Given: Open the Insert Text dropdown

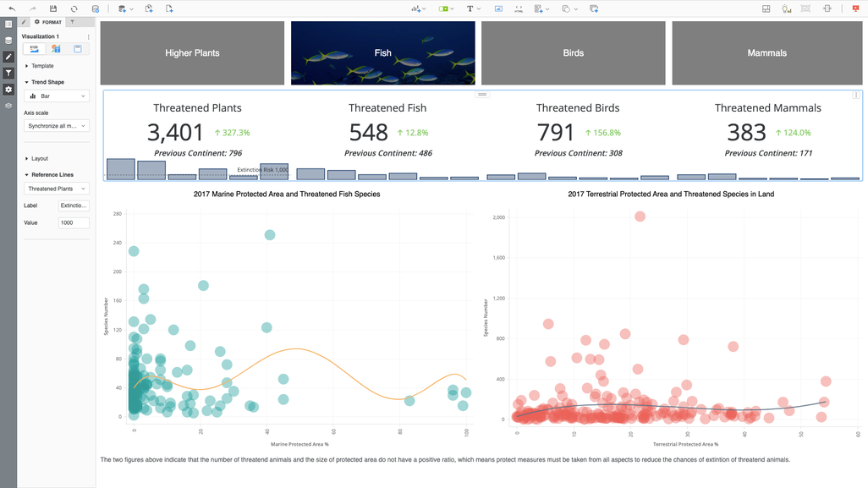Looking at the screenshot, I should [473, 8].
